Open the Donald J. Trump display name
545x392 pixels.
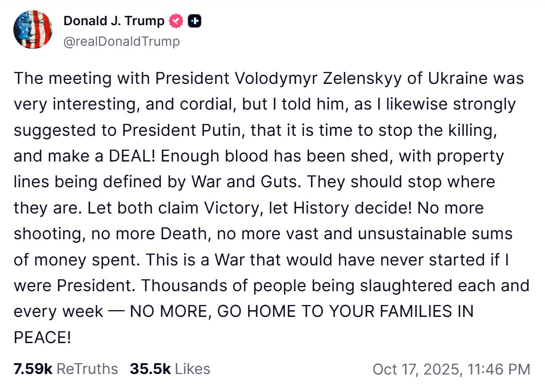pyautogui.click(x=114, y=21)
